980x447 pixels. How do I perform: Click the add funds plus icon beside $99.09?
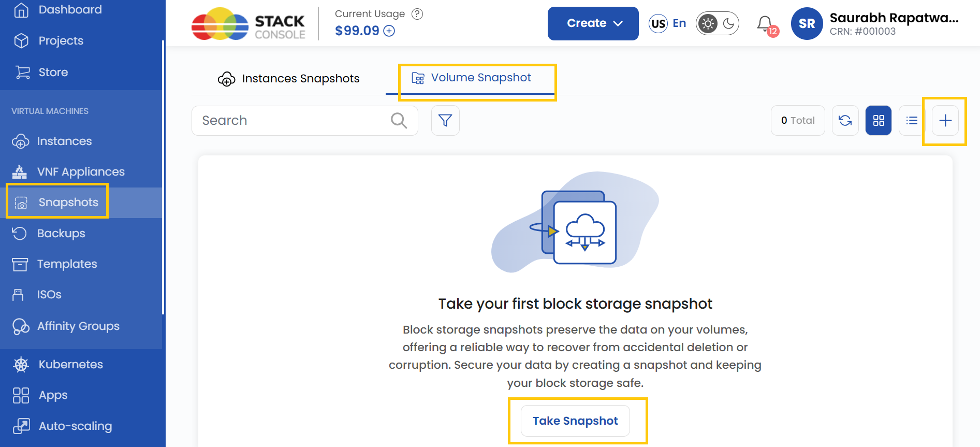(x=389, y=31)
